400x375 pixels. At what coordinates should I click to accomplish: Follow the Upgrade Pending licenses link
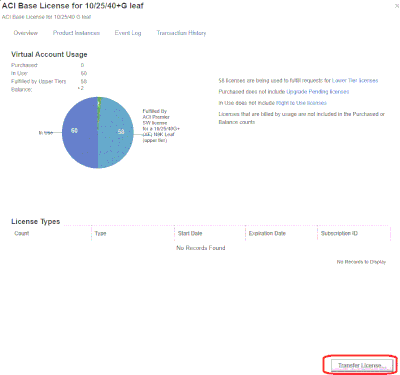318,92
